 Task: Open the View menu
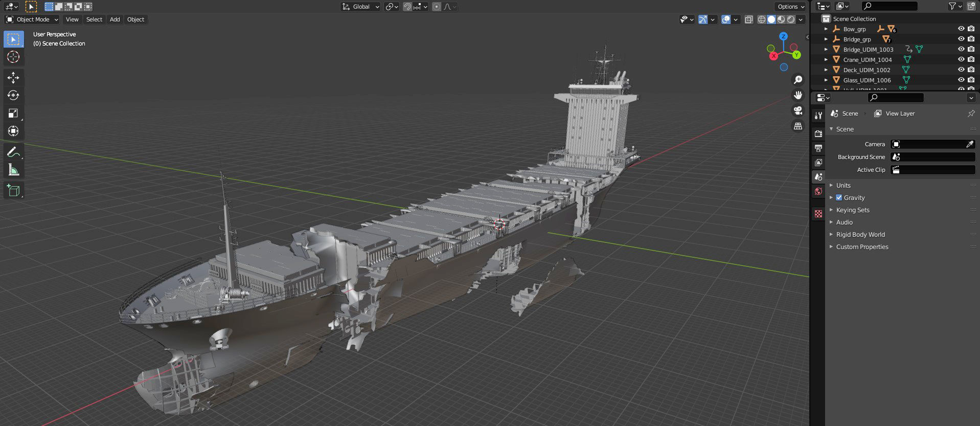tap(72, 19)
